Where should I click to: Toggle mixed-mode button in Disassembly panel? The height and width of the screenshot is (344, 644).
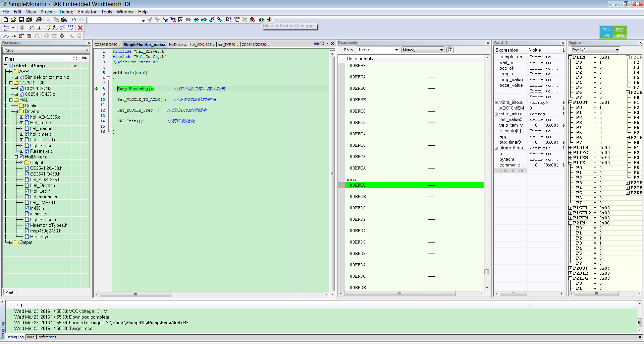450,50
